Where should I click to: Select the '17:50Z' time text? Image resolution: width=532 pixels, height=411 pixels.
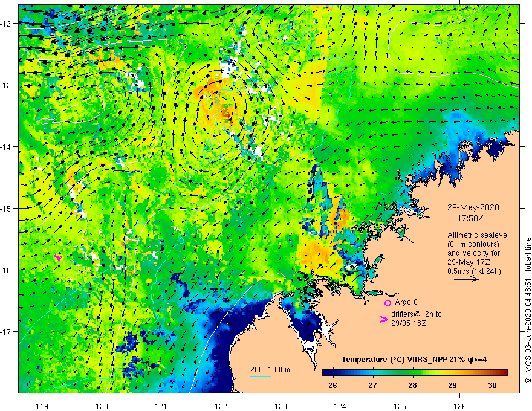pos(470,218)
